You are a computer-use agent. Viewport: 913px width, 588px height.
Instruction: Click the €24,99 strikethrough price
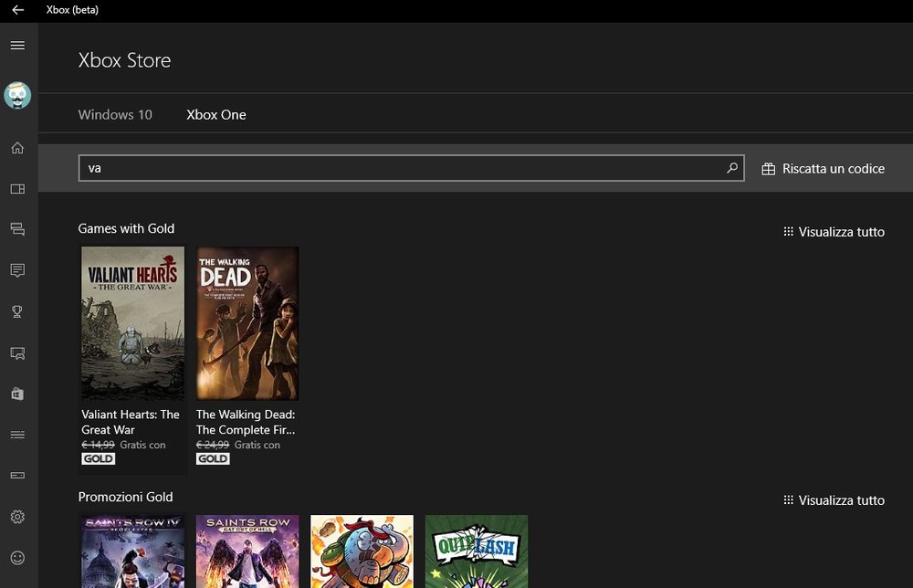tap(213, 445)
